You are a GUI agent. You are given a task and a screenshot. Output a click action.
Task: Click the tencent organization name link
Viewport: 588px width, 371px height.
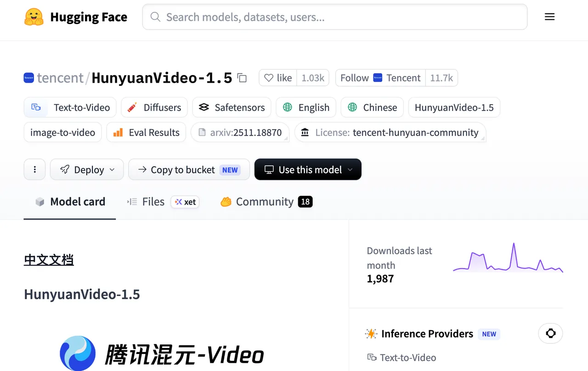(x=60, y=78)
